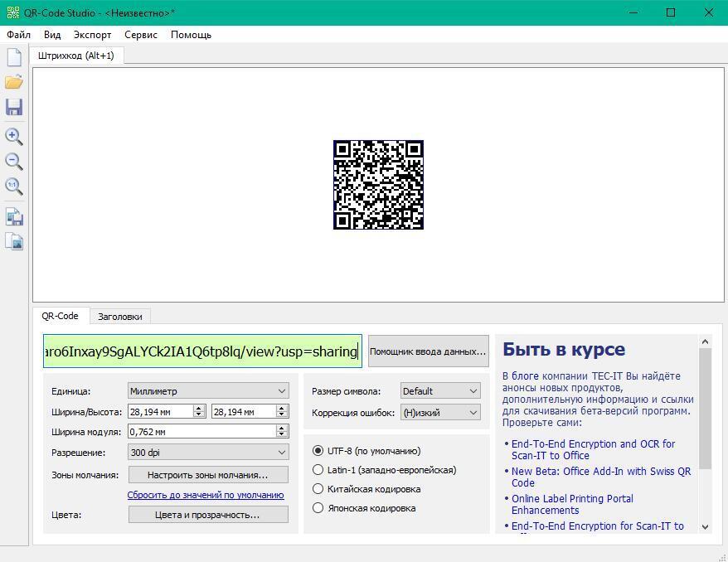Open Цвета и прозрачность color settings

[207, 515]
